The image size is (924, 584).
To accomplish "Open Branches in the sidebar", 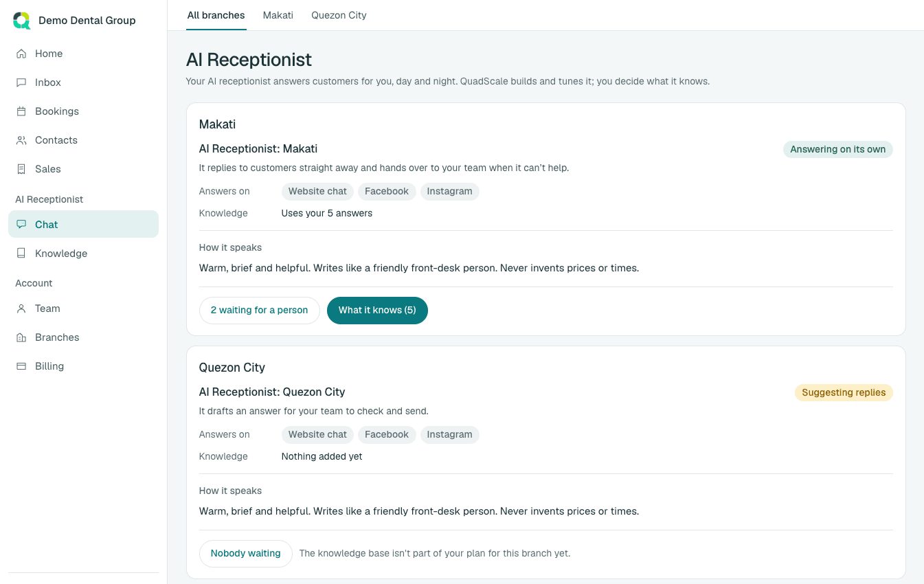I will click(83, 337).
